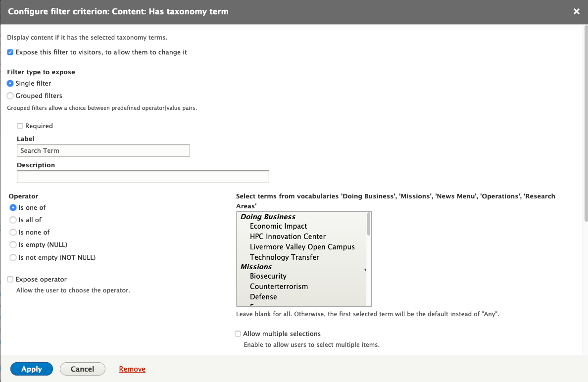Click into the Description field

(143, 176)
